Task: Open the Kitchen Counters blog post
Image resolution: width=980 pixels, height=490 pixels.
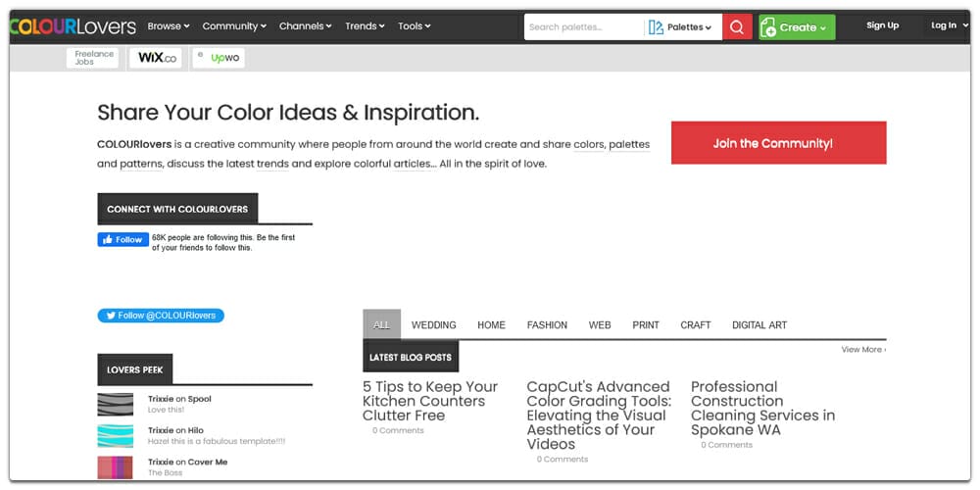Action: click(430, 401)
